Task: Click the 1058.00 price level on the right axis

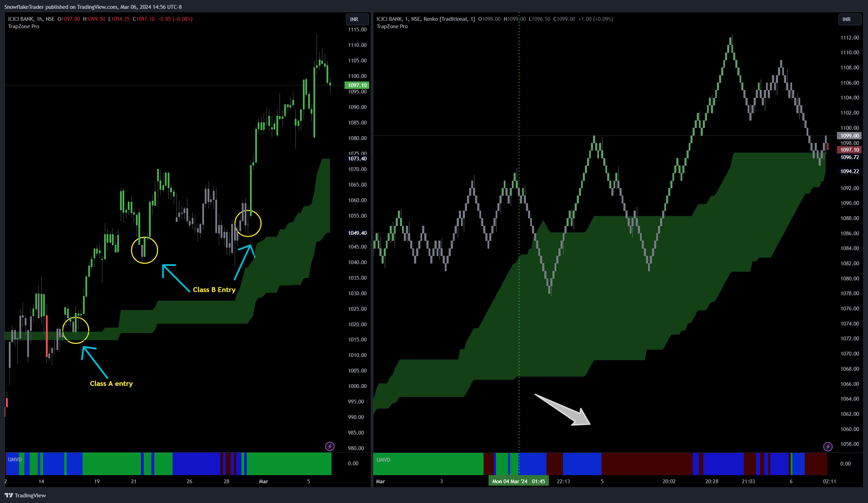Action: coord(850,444)
